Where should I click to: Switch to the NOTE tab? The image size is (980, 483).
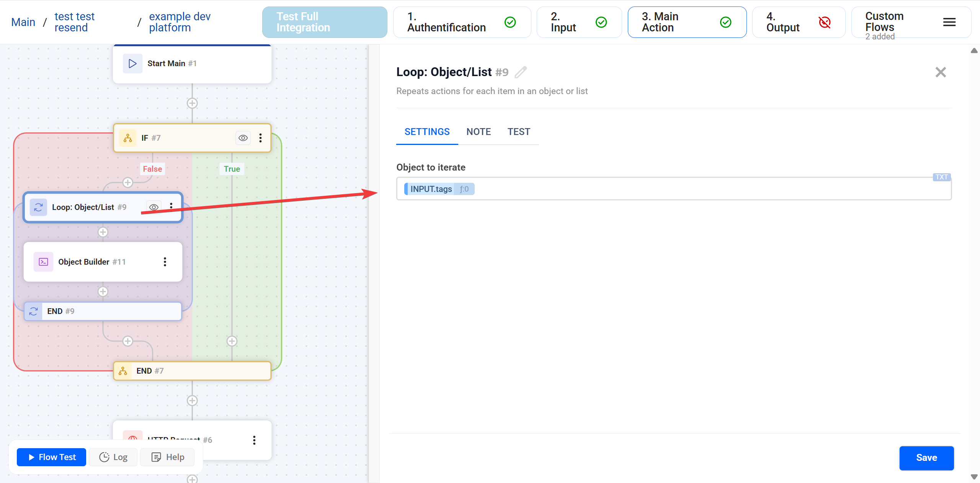[479, 132]
